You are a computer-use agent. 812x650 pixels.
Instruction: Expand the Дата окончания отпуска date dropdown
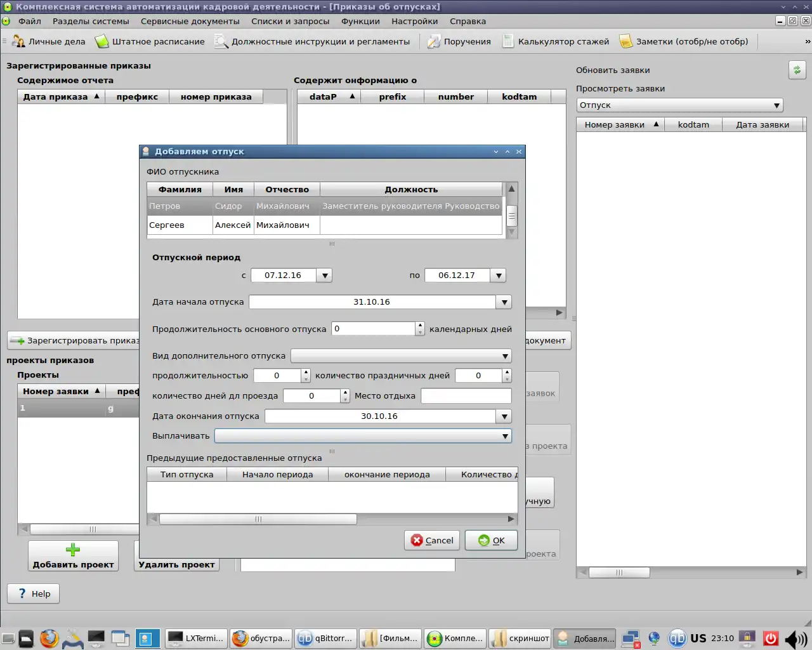(x=504, y=416)
